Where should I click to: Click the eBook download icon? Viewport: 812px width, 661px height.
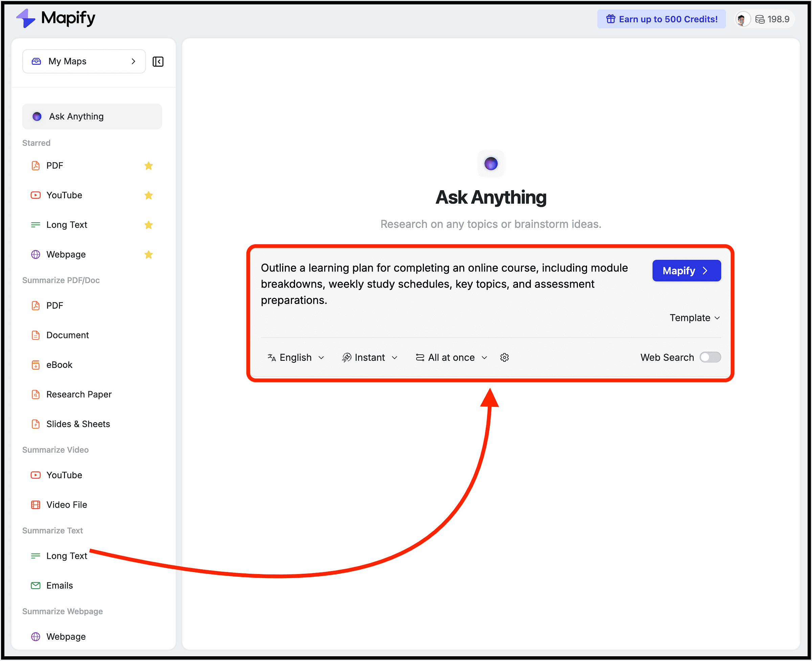point(36,365)
